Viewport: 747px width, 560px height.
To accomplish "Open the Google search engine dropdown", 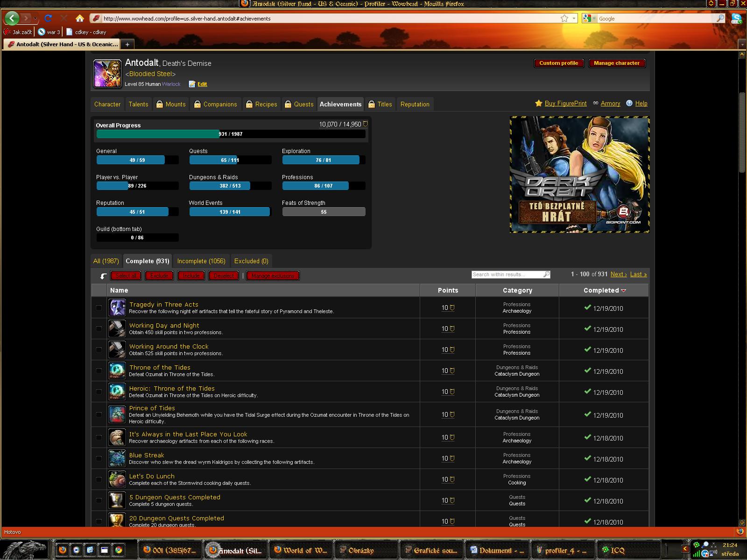I will click(x=589, y=19).
